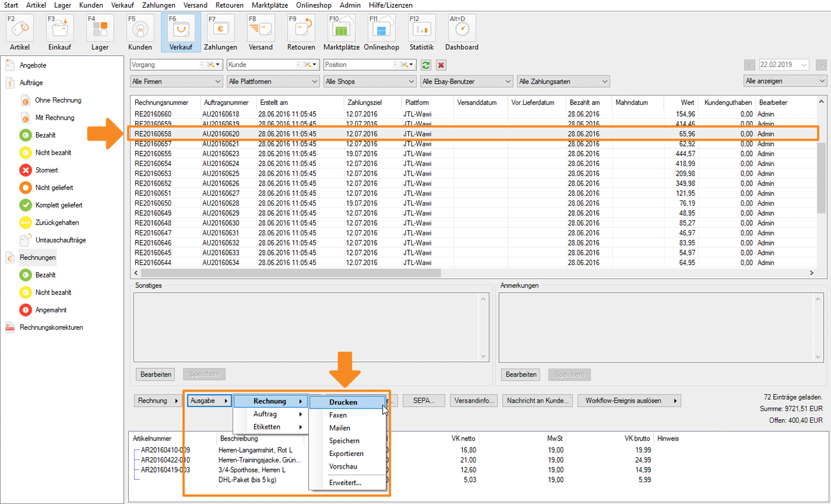Select Nicht bezahlt under Aufträge

(x=53, y=152)
